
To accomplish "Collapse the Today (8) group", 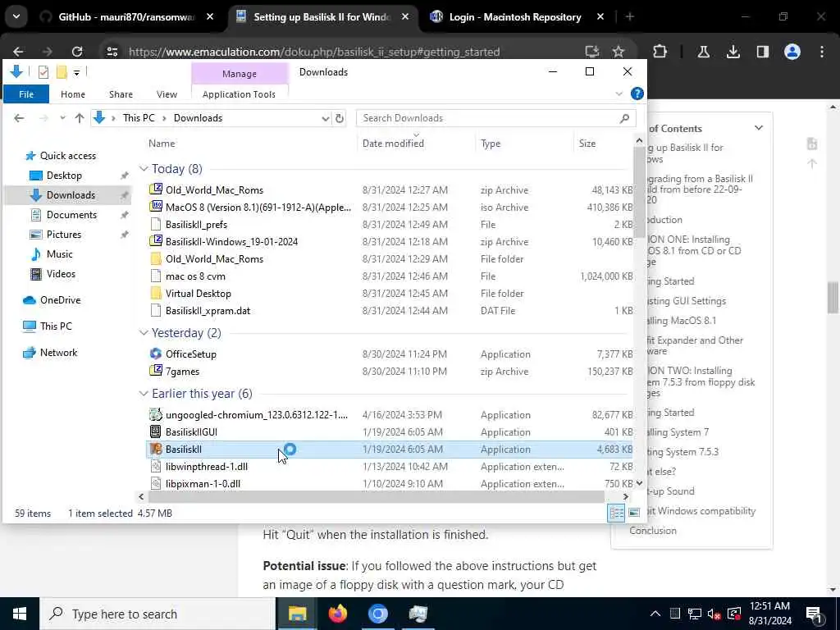I will (x=143, y=169).
